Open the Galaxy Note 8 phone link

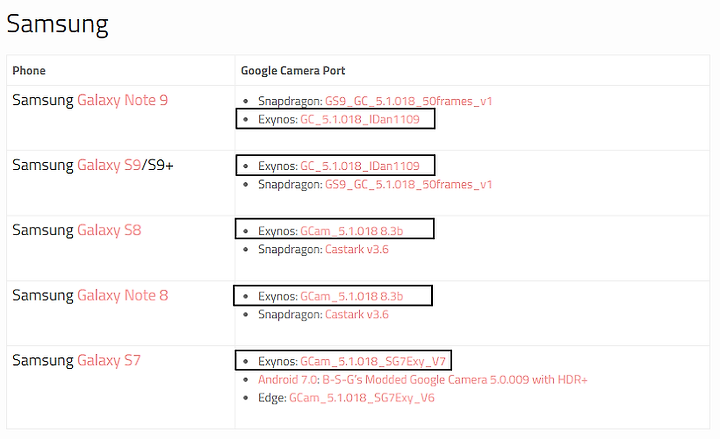123,295
